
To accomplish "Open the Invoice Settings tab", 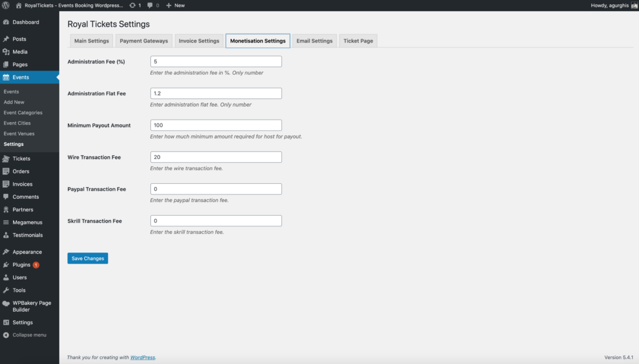I will [199, 41].
